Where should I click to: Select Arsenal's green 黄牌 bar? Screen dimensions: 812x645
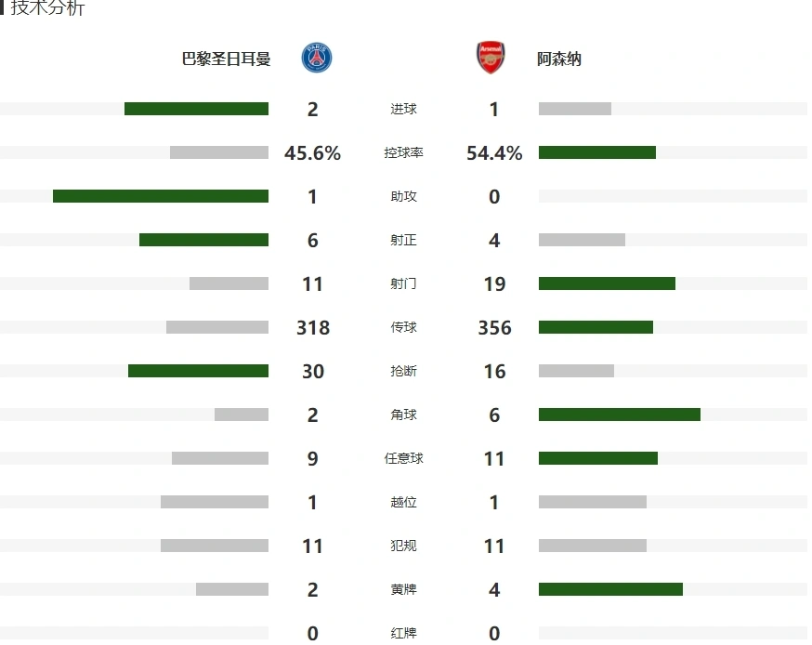[610, 589]
